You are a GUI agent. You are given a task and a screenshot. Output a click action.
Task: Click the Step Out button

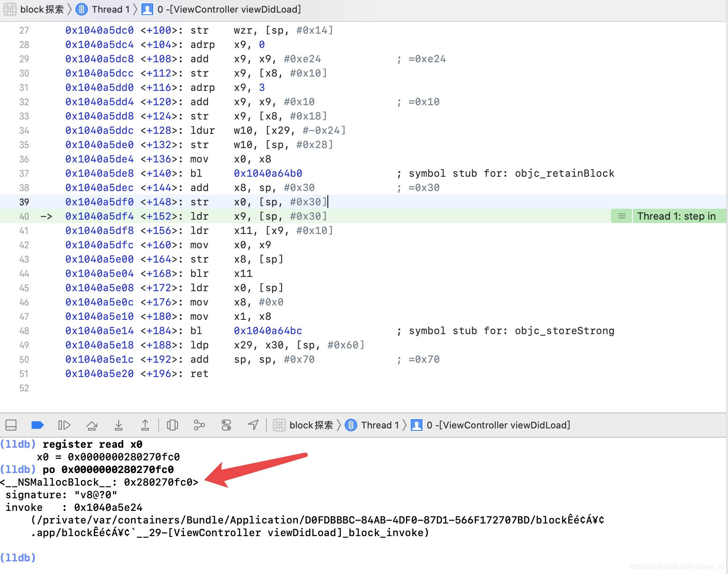click(x=145, y=425)
